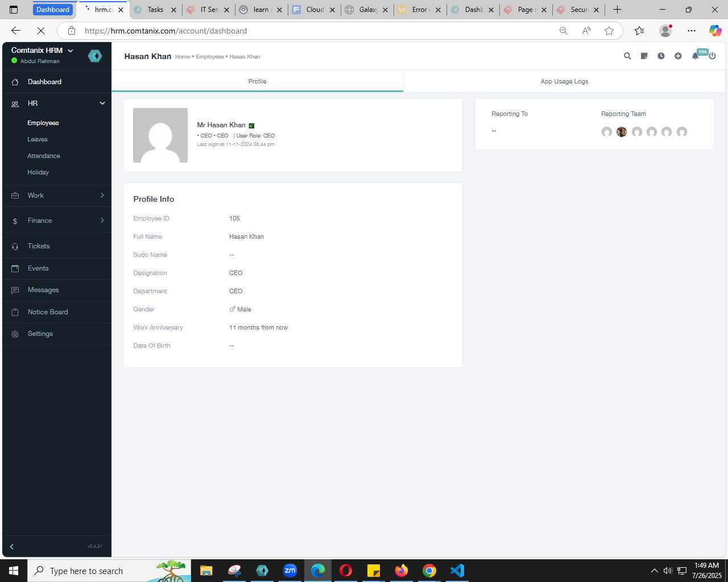The height and width of the screenshot is (582, 728).
Task: Open File Explorer from the taskbar
Action: (x=206, y=571)
